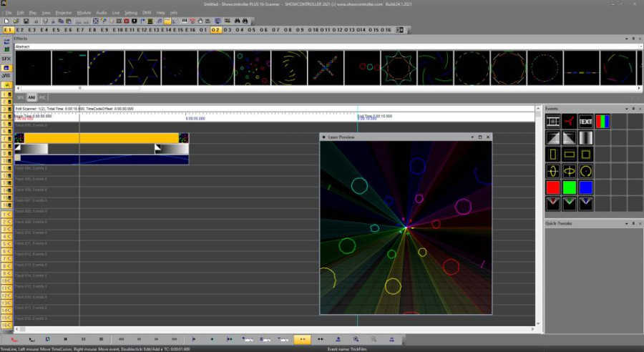Click the RGB color bars event icon

click(602, 121)
